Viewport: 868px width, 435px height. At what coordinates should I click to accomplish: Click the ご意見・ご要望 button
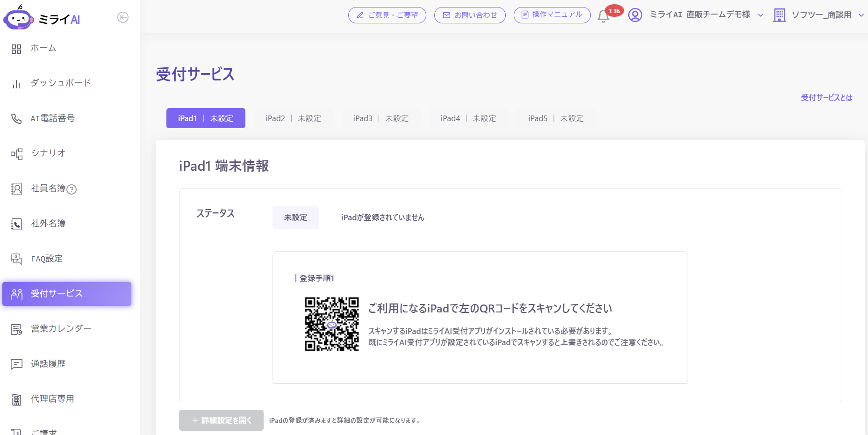point(387,15)
